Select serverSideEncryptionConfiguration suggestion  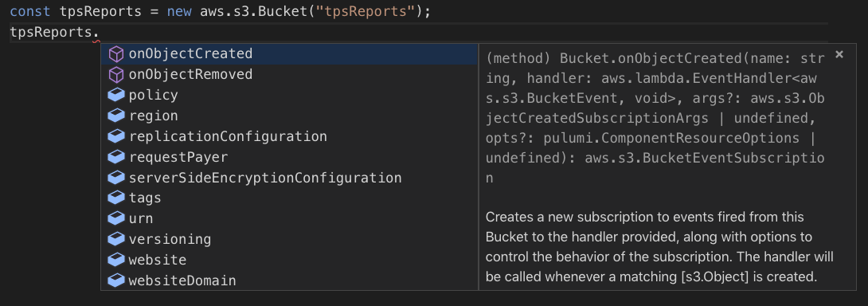[x=289, y=178]
